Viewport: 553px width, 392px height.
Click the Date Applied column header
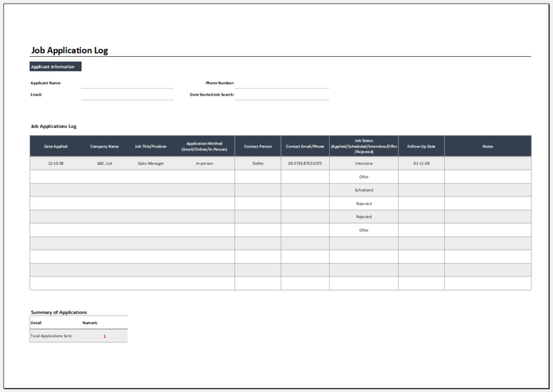click(x=55, y=147)
